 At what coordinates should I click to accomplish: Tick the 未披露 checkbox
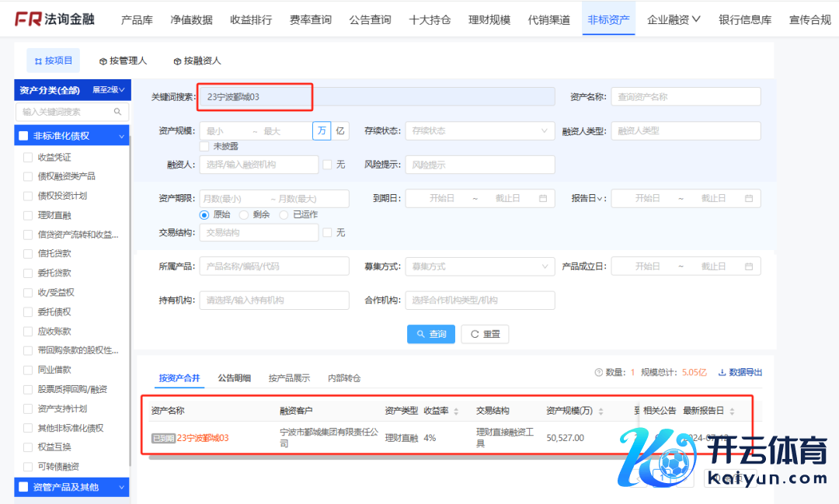click(x=204, y=146)
